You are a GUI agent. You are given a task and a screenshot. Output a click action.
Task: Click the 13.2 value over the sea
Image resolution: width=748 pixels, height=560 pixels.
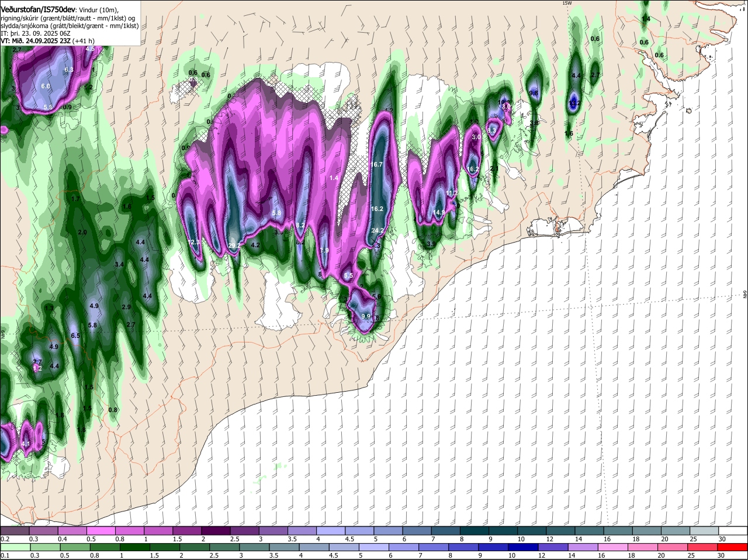click(574, 103)
